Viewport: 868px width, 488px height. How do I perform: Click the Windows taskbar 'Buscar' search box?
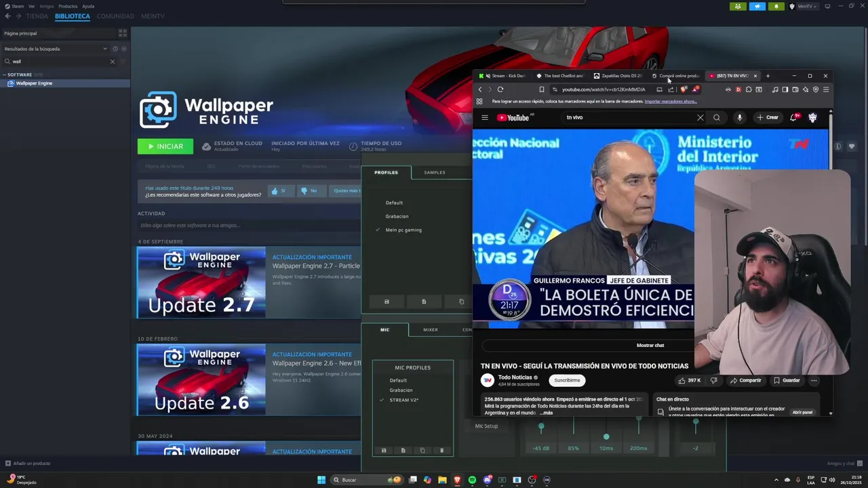[x=366, y=480]
